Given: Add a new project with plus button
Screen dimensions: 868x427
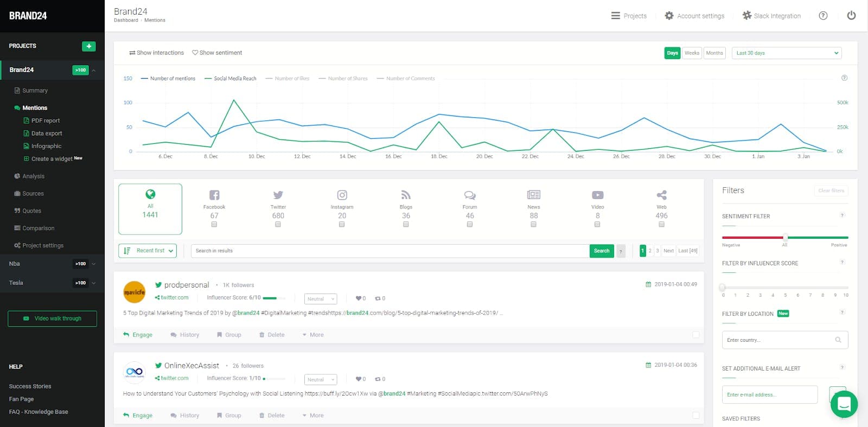Looking at the screenshot, I should (x=89, y=46).
